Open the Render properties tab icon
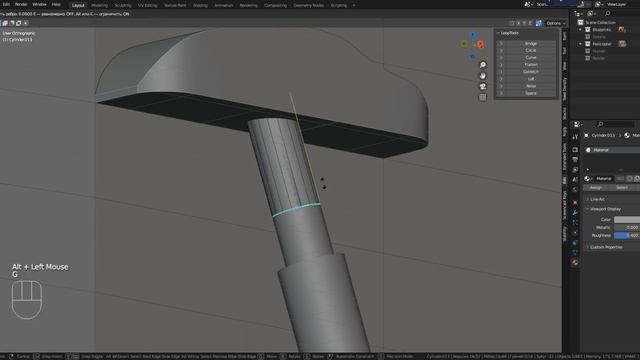The height and width of the screenshot is (360, 640). (575, 149)
